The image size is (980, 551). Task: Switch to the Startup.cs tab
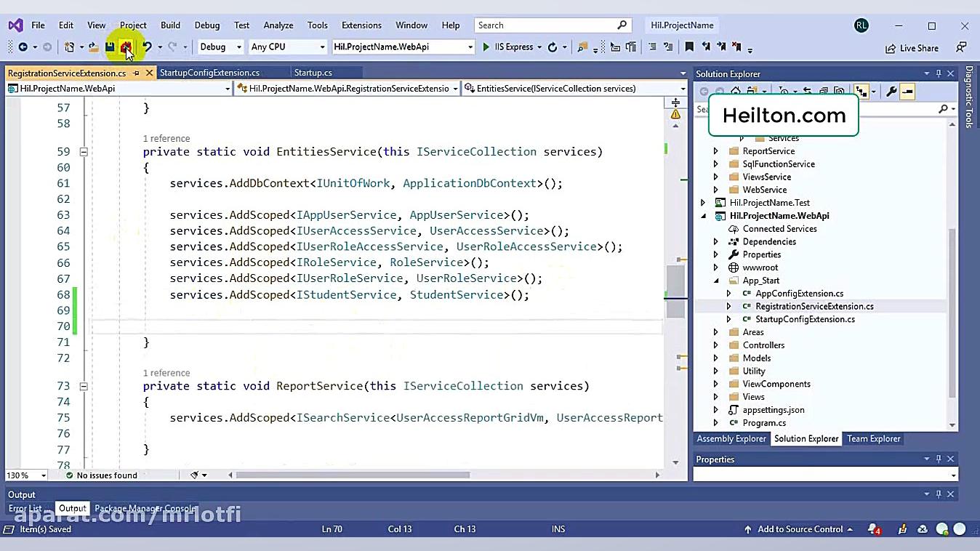[313, 73]
